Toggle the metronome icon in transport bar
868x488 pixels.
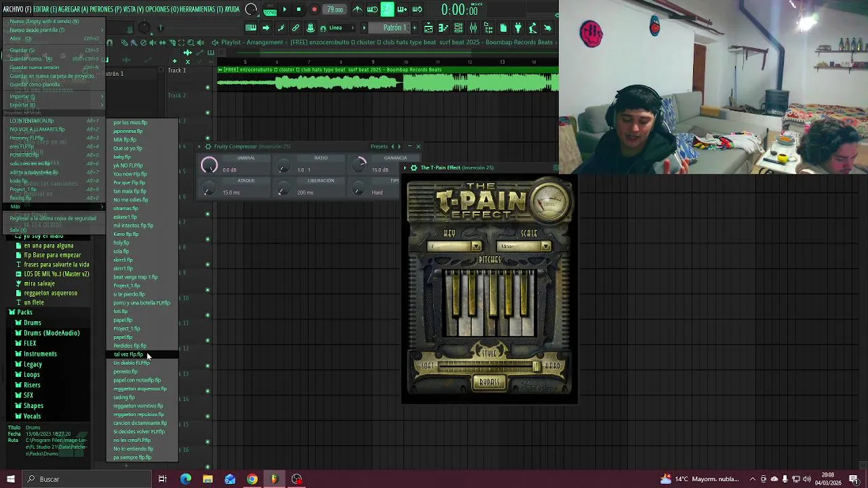pos(357,9)
